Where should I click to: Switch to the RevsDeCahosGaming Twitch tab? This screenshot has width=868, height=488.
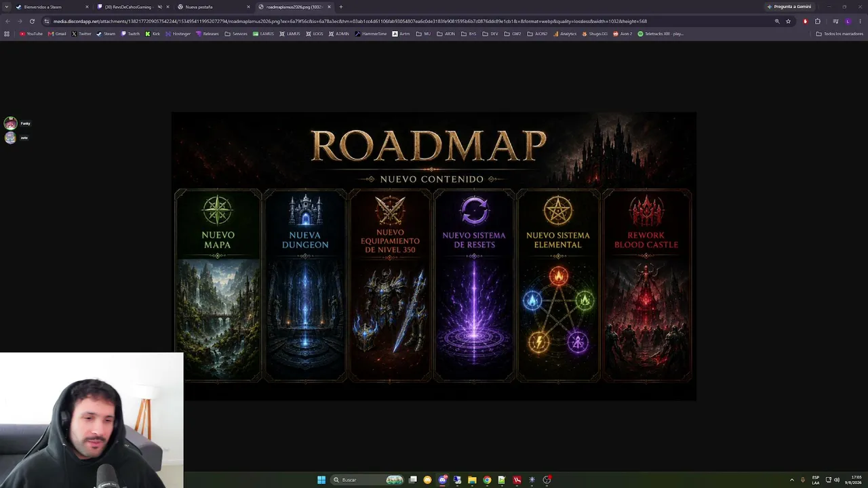click(132, 7)
